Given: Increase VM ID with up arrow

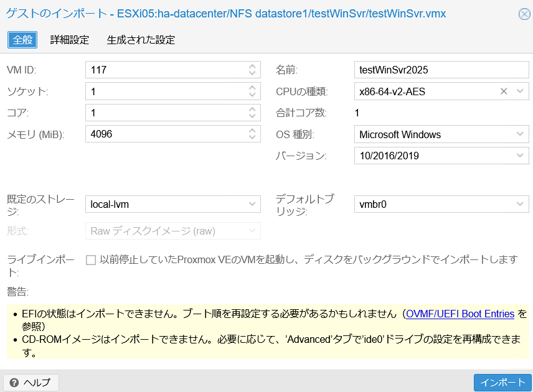Looking at the screenshot, I should coord(252,67).
